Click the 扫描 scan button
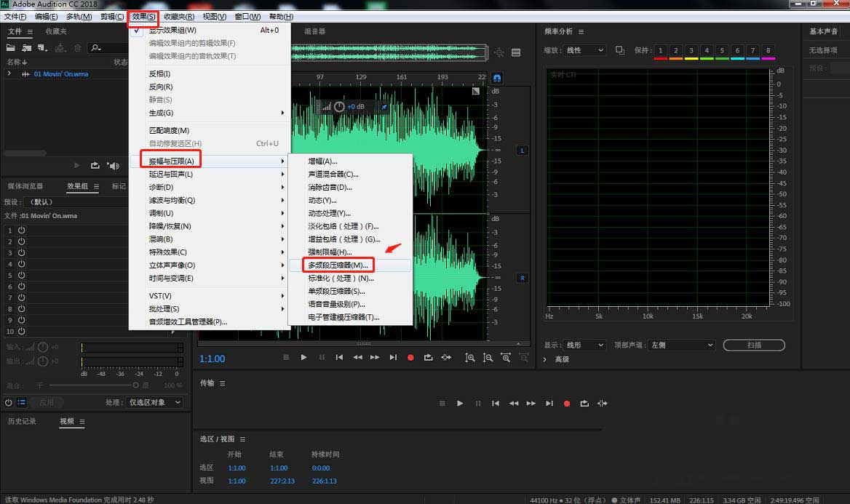Viewport: 850px width, 504px height. point(755,345)
